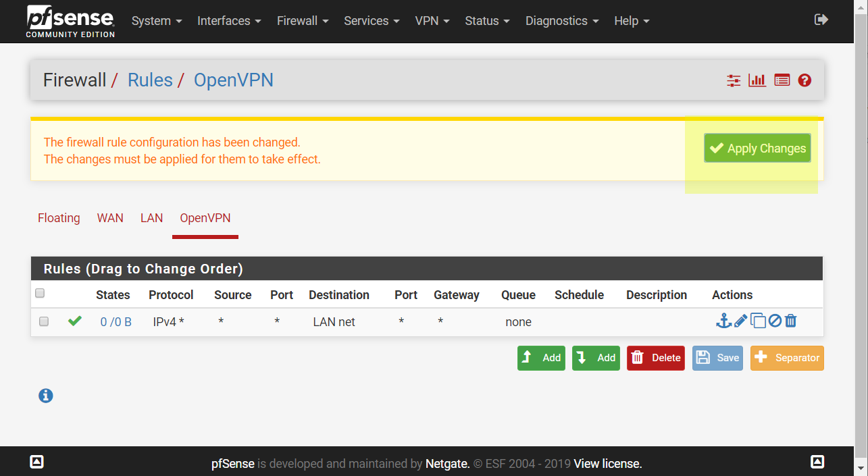The height and width of the screenshot is (476, 868).
Task: Click the 'none' queue cell
Action: point(519,322)
